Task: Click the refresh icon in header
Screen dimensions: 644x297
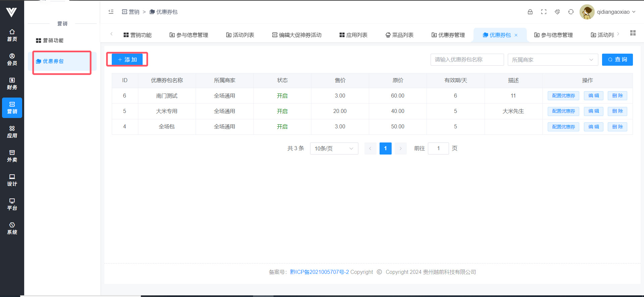Action: [x=571, y=12]
